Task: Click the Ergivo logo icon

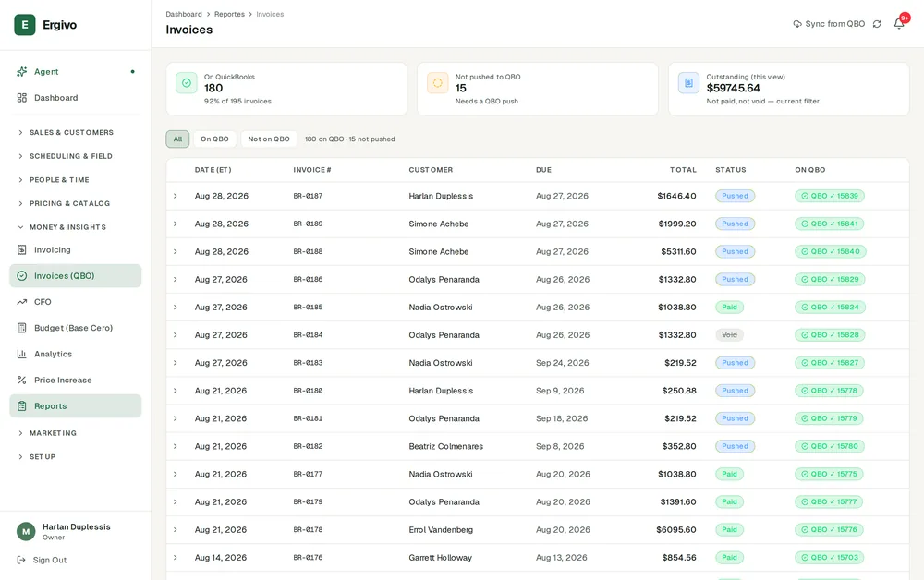Action: 25,25
